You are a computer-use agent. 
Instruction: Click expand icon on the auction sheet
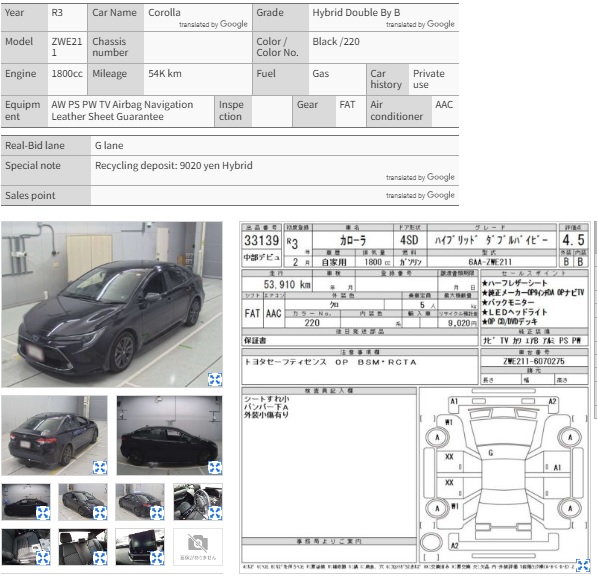pyautogui.click(x=583, y=566)
